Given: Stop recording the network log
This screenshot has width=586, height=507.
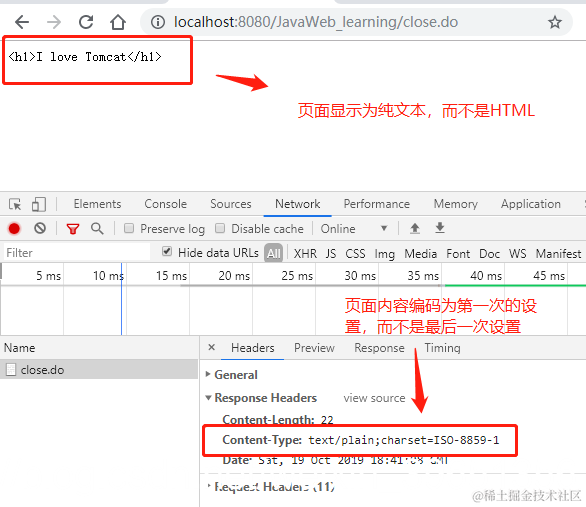Looking at the screenshot, I should pyautogui.click(x=14, y=228).
